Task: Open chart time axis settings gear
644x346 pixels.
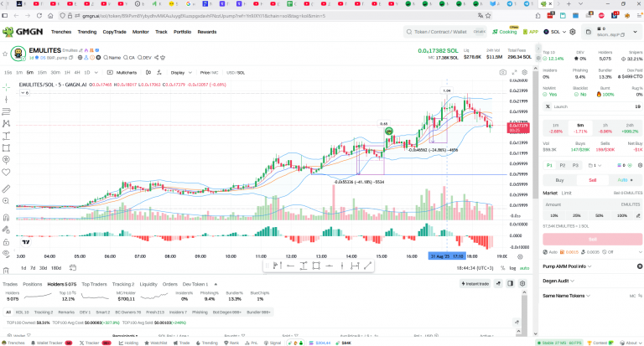Action: 520,256
